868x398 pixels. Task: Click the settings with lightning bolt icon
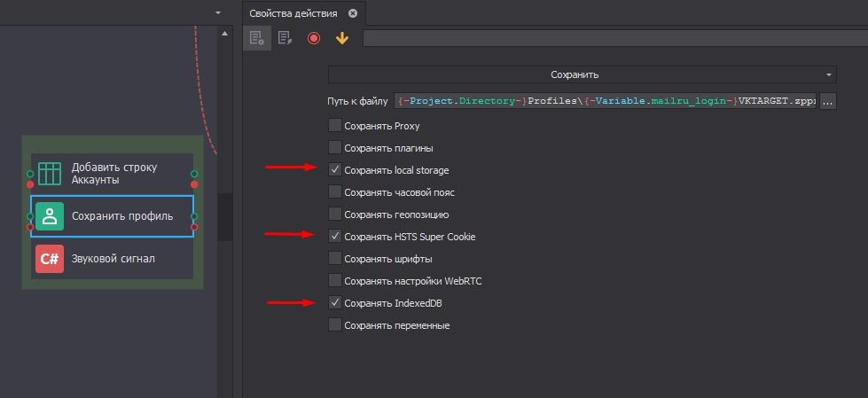pos(285,38)
